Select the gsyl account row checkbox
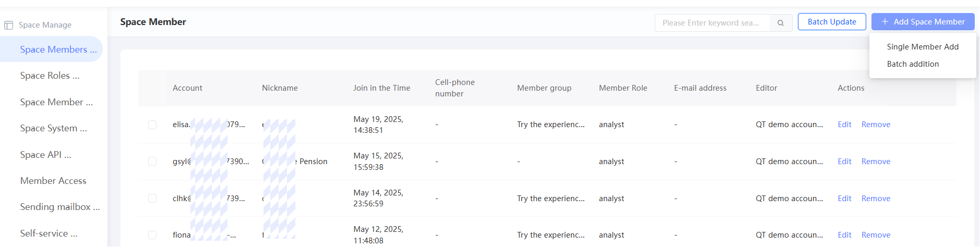This screenshot has height=247, width=980. (152, 162)
